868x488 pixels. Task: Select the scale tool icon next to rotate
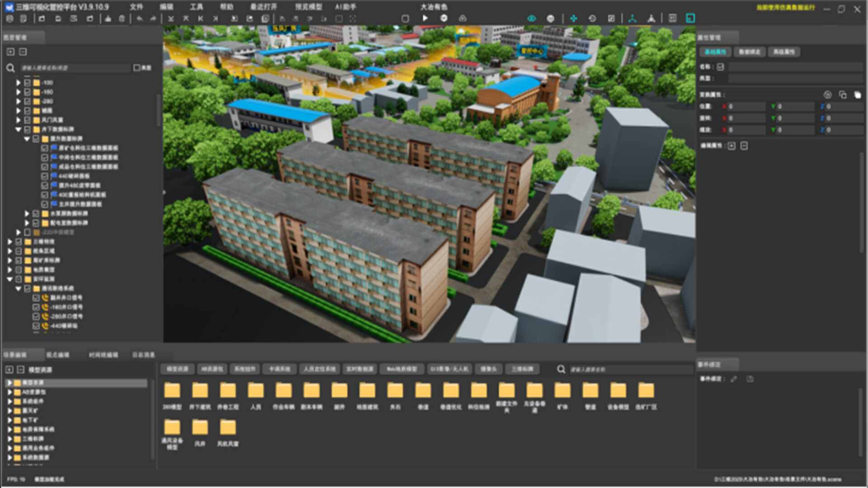[x=611, y=18]
